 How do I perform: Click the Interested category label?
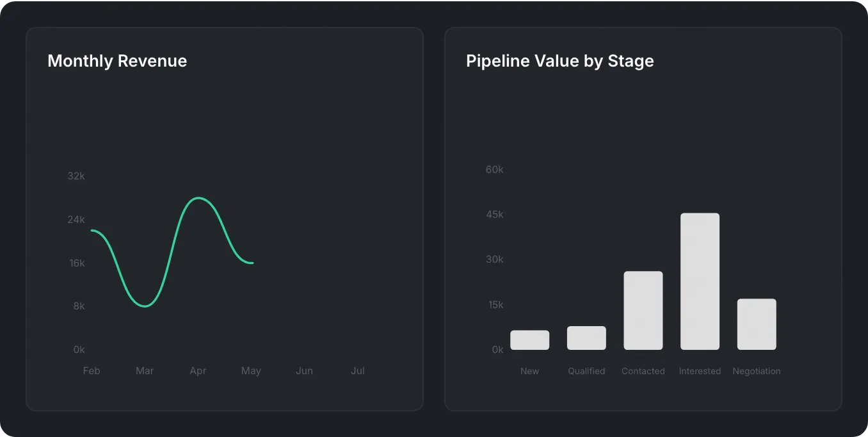point(700,370)
